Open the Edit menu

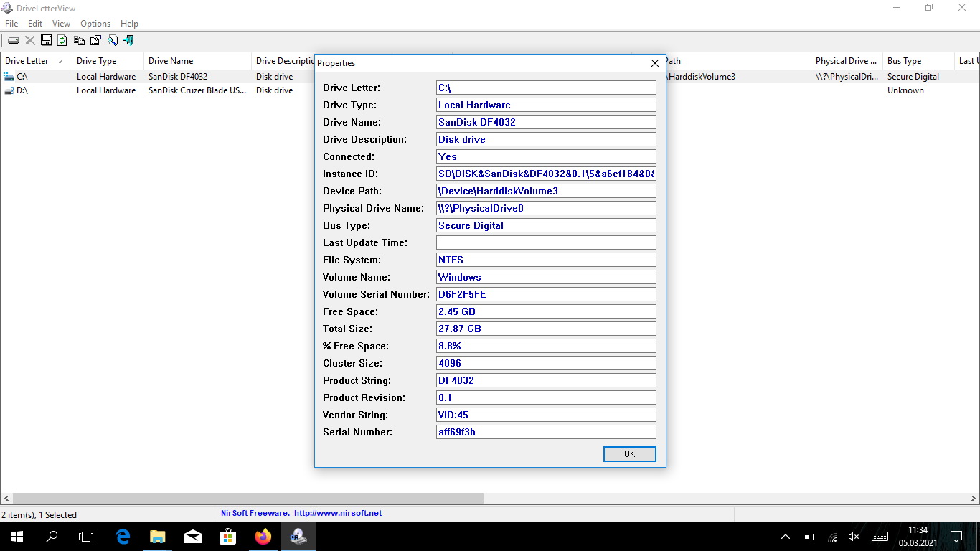(x=35, y=24)
